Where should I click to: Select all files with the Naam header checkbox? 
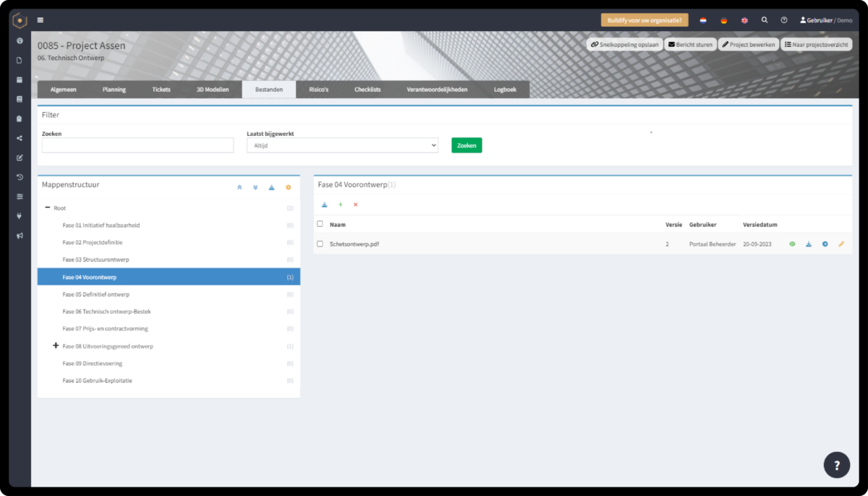pyautogui.click(x=320, y=224)
